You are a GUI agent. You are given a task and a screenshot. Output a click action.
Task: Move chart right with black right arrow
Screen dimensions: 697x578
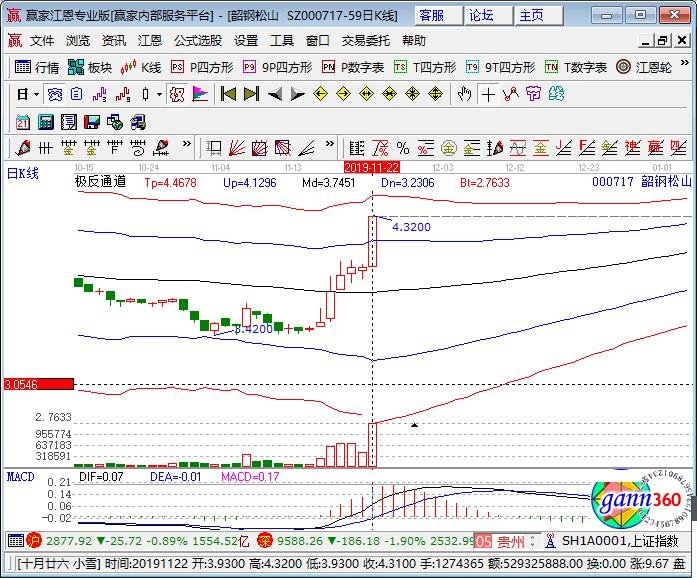pyautogui.click(x=297, y=94)
